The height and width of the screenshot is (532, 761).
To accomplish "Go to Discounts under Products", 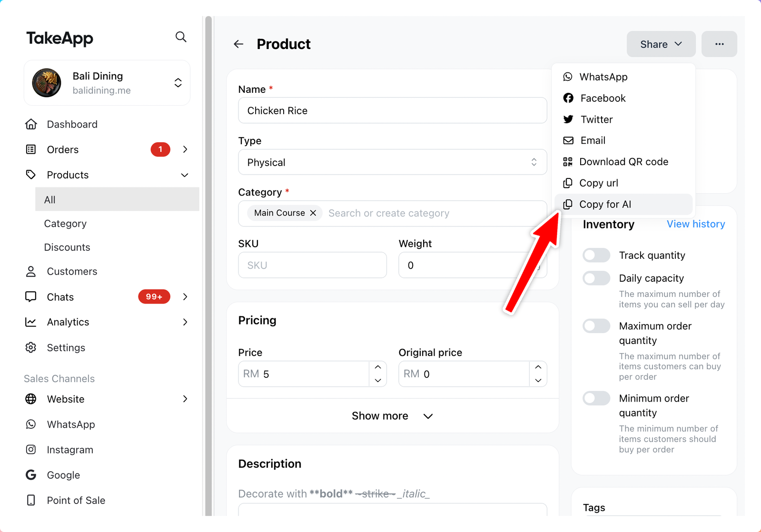I will pyautogui.click(x=67, y=247).
